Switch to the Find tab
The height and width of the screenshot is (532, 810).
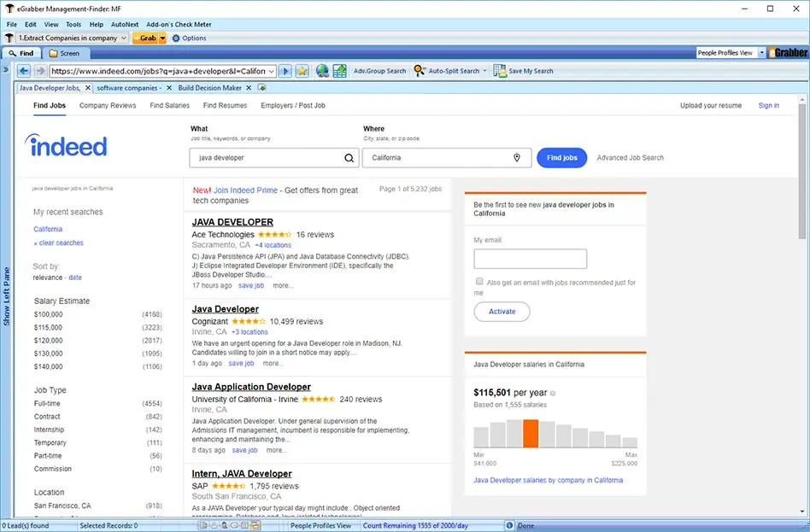click(21, 53)
